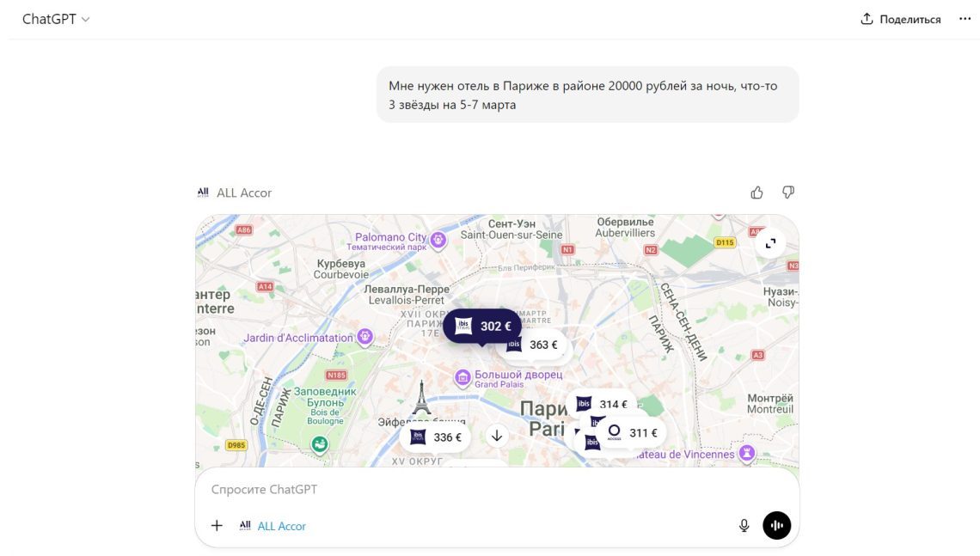Select the 314 € ibis hotel marker
This screenshot has height=556, width=980.
603,404
